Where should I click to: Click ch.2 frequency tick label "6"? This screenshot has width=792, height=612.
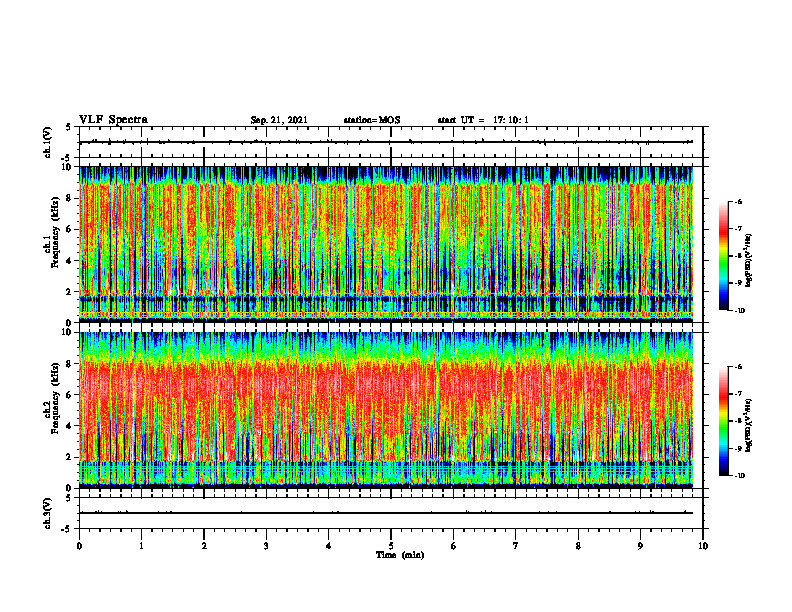tap(70, 395)
